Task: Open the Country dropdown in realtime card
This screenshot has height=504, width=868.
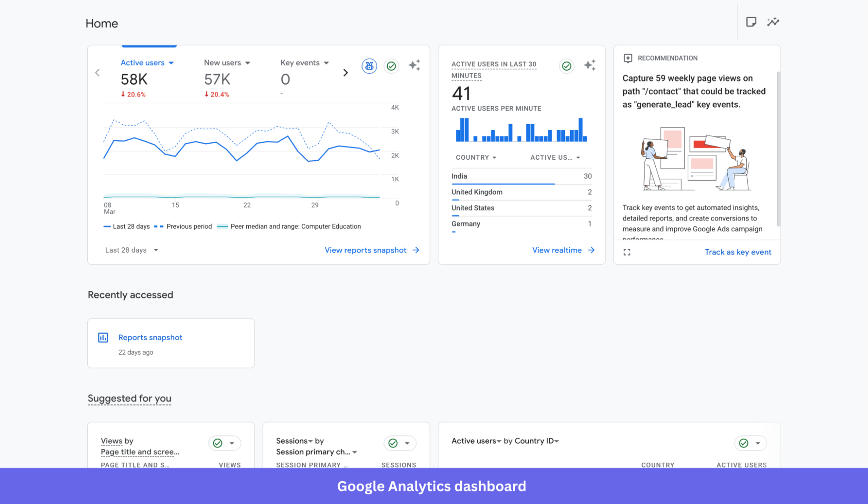Action: (x=475, y=157)
